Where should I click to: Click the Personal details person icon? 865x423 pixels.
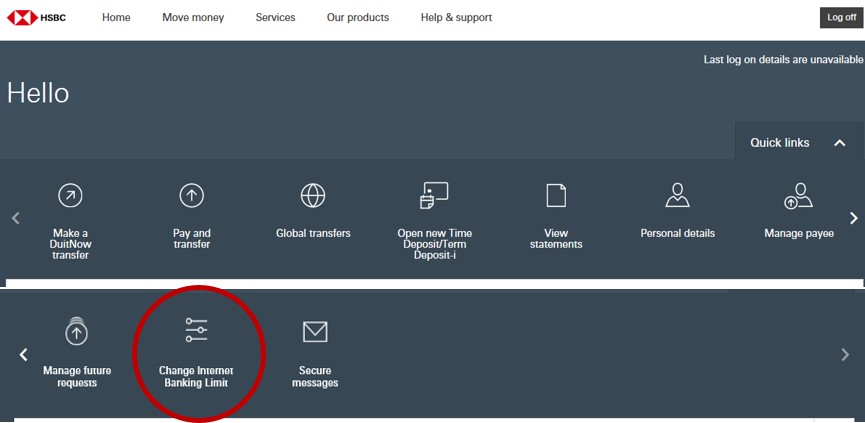[x=677, y=195]
